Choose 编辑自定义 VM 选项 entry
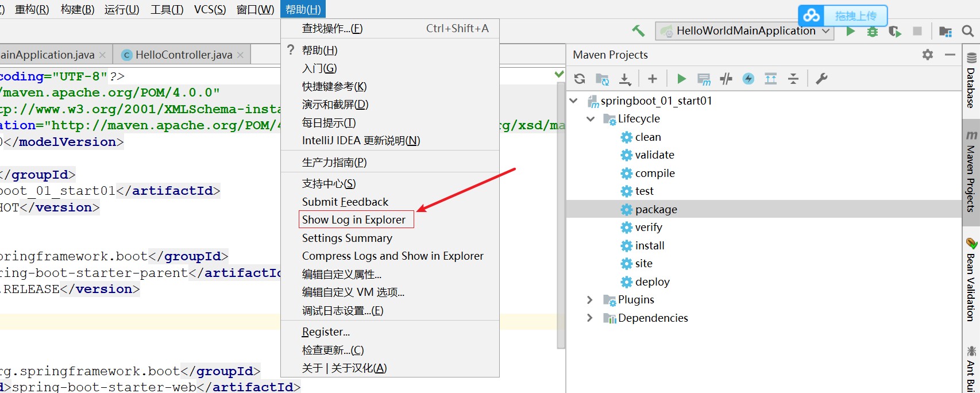980x393 pixels. click(390, 292)
